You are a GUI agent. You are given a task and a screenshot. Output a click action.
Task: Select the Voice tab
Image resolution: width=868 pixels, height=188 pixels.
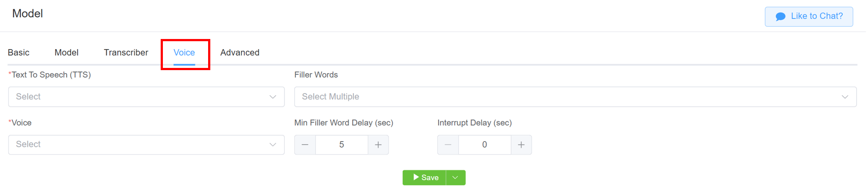click(184, 53)
